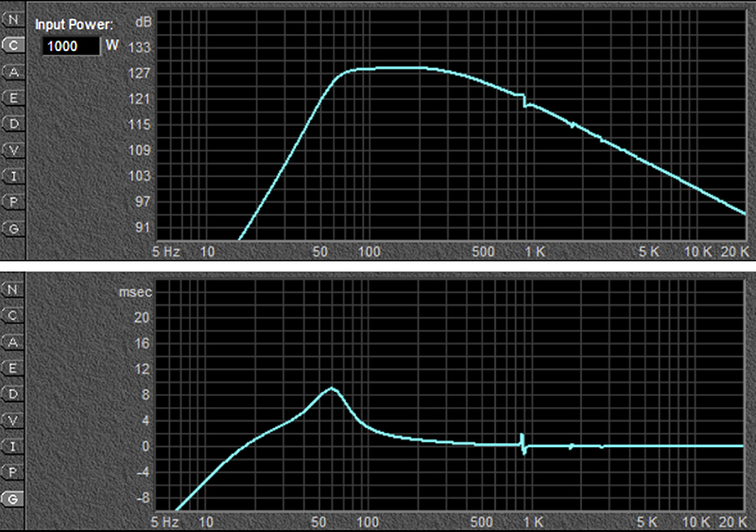Click the -8 msec axis value
The width and height of the screenshot is (756, 532).
(x=143, y=498)
